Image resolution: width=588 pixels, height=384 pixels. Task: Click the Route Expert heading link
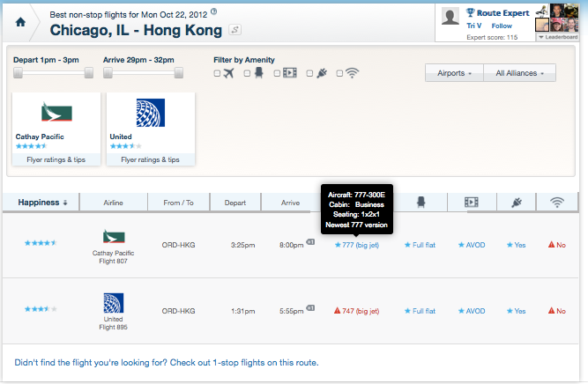click(x=502, y=13)
